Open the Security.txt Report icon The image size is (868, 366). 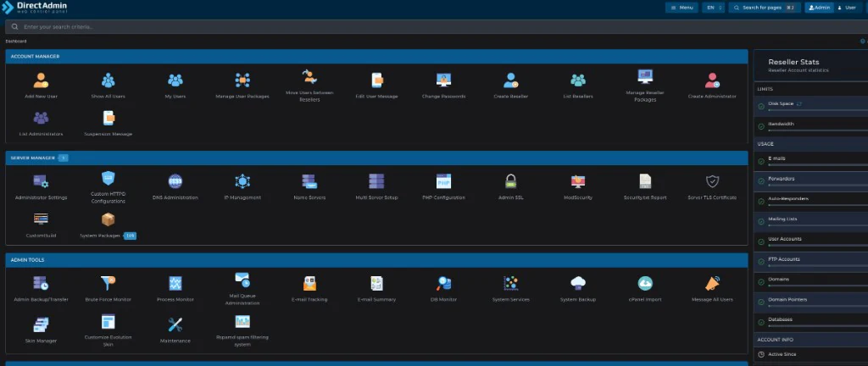[x=645, y=181]
